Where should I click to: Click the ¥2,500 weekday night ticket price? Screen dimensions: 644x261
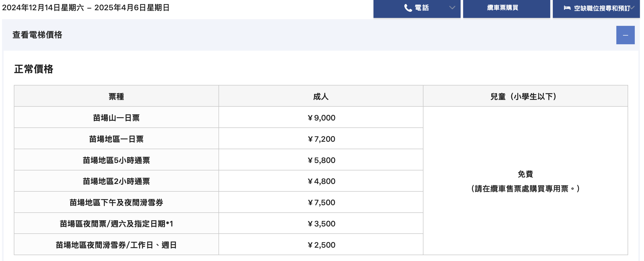point(321,245)
